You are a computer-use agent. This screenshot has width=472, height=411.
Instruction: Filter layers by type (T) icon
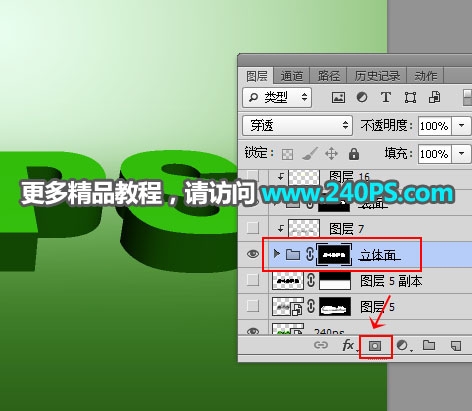coord(386,97)
